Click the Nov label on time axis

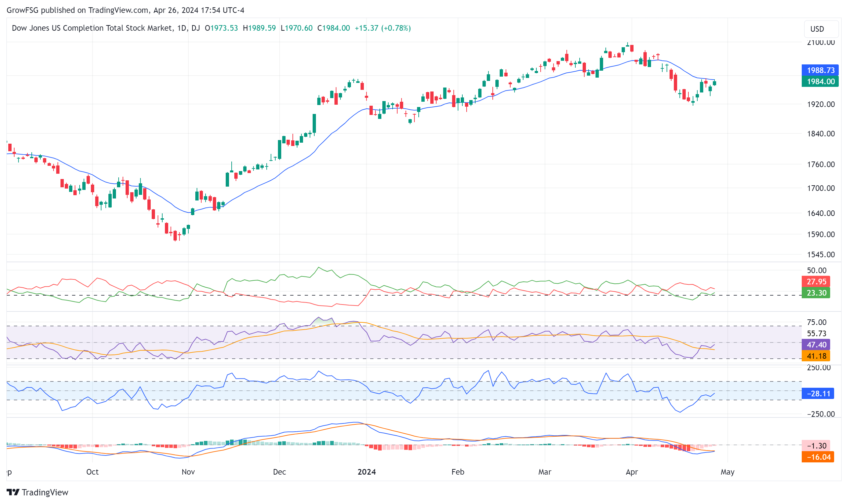[188, 472]
